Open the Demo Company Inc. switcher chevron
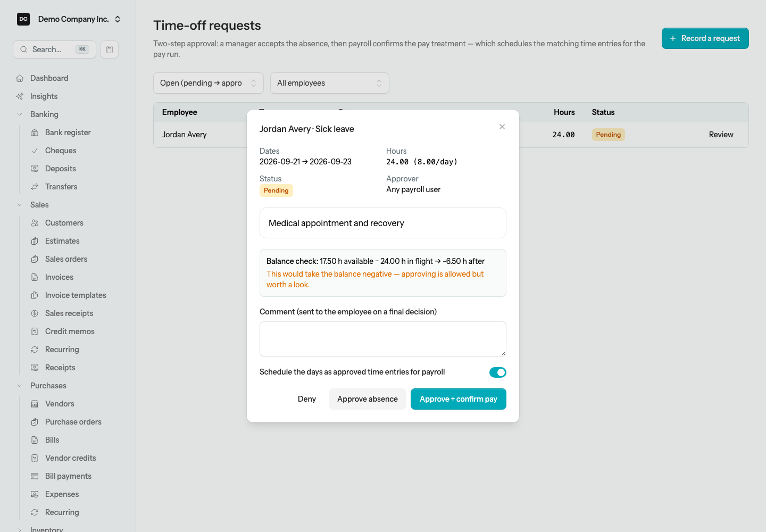This screenshot has width=766, height=532. pyautogui.click(x=118, y=19)
